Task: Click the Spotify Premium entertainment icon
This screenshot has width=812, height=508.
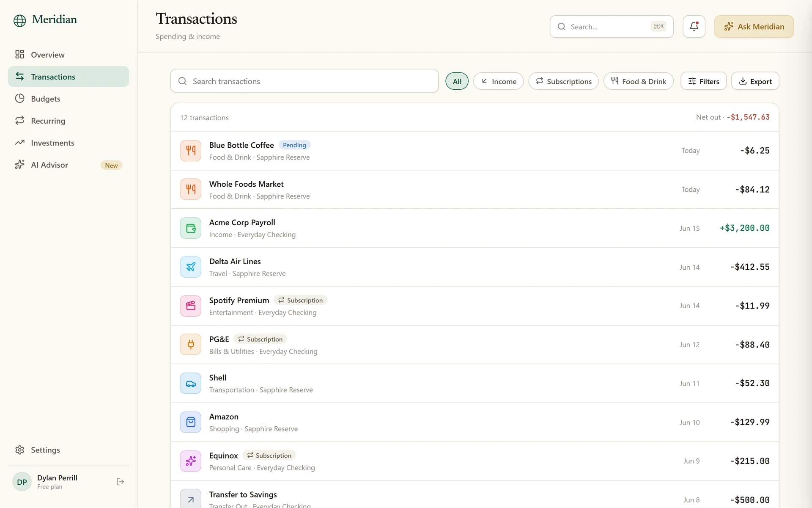Action: point(191,306)
